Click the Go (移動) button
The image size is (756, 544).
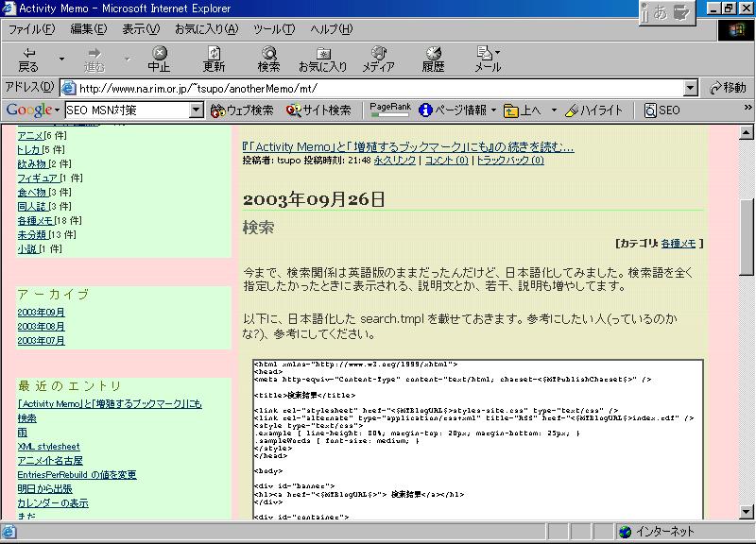click(728, 88)
